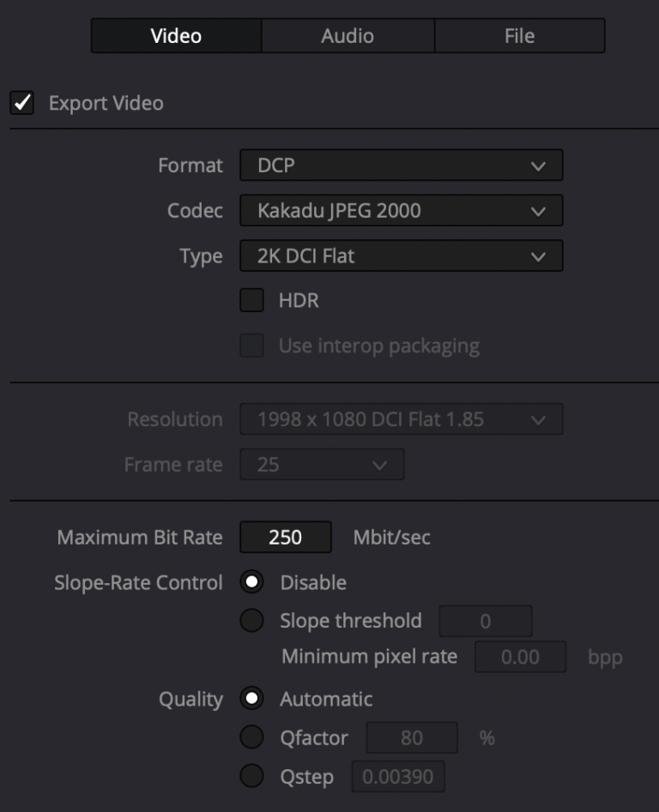Screen dimensions: 659x812
Task: Open the Format dropdown
Action: (401, 165)
